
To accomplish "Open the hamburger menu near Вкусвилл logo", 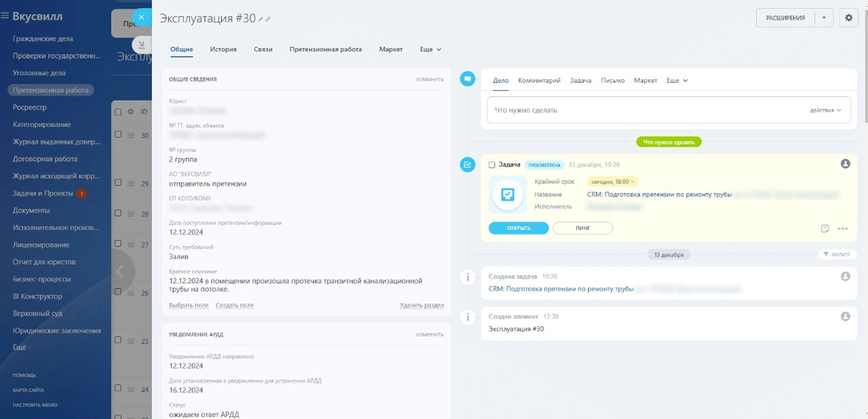I will (5, 15).
